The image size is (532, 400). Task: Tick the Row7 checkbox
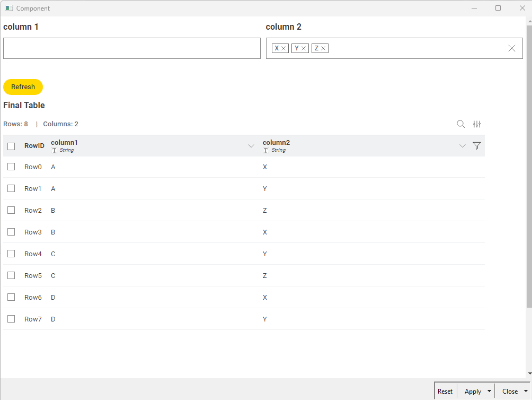pos(11,319)
